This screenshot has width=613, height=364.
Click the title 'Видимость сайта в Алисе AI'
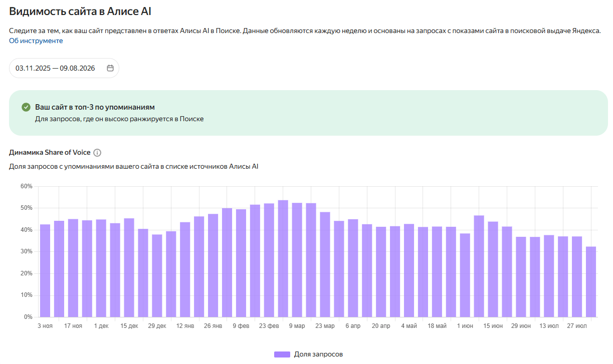80,11
